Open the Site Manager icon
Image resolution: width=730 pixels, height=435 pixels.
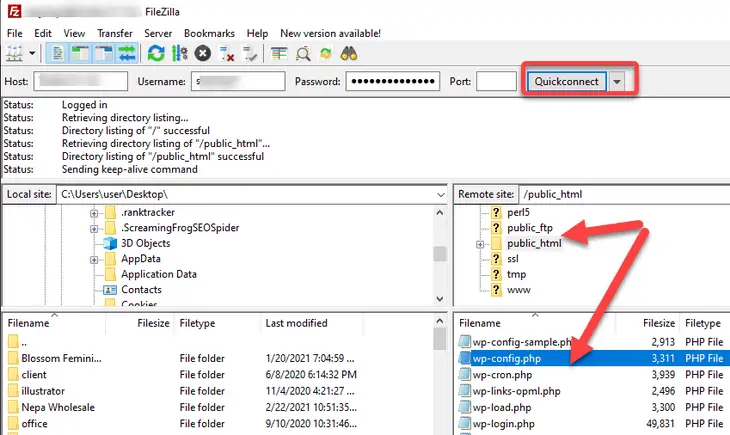click(14, 54)
